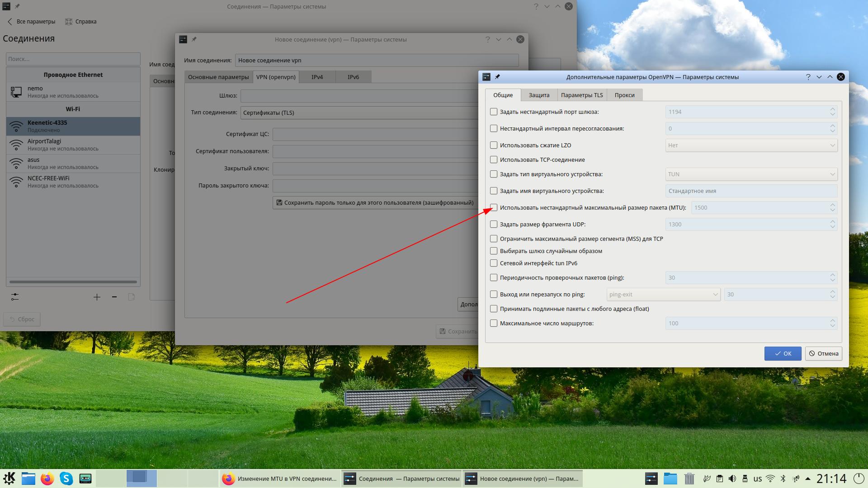Launch Skype from the taskbar
Viewport: 868px width, 488px height.
click(x=66, y=479)
